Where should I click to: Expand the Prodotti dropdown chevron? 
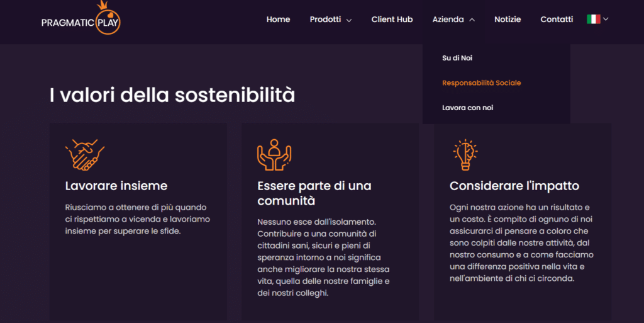349,20
